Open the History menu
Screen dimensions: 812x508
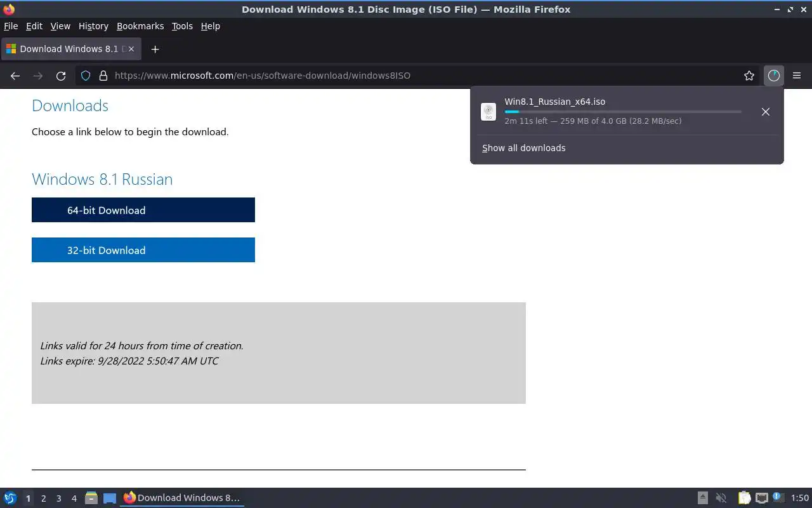tap(93, 26)
